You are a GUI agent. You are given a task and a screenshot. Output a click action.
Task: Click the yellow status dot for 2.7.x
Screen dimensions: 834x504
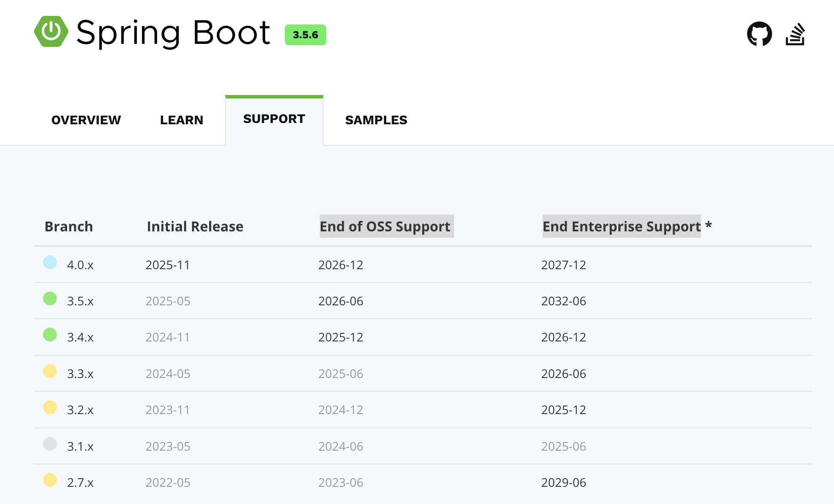(50, 480)
